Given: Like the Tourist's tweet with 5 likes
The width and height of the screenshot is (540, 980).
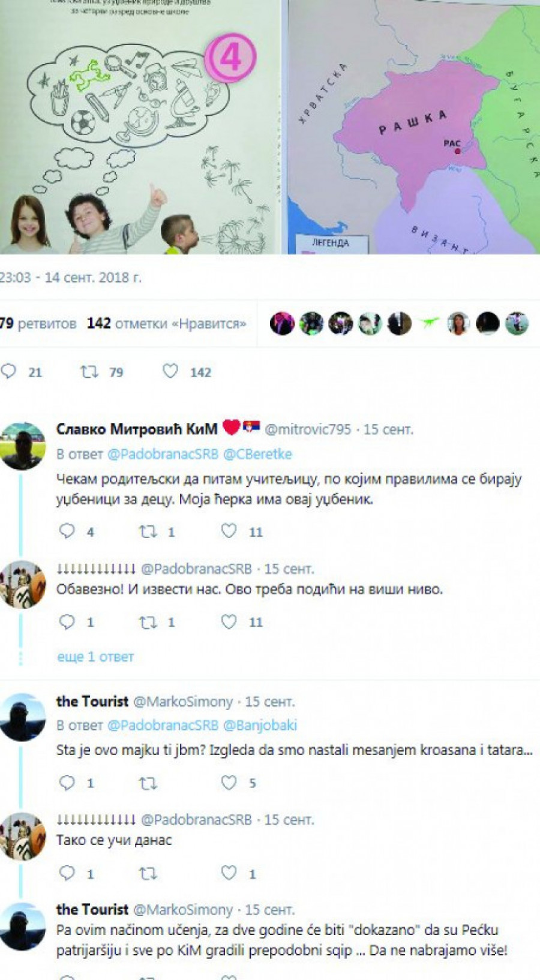Looking at the screenshot, I should pyautogui.click(x=229, y=782).
